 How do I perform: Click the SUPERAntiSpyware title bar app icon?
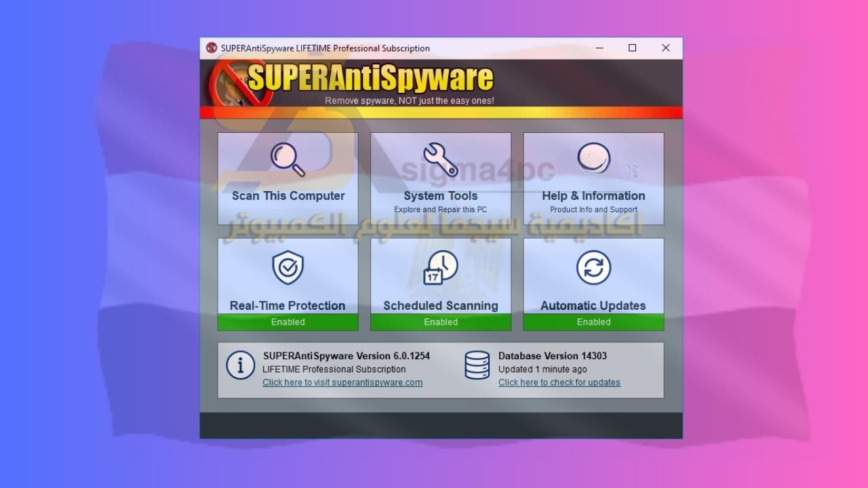click(x=212, y=48)
